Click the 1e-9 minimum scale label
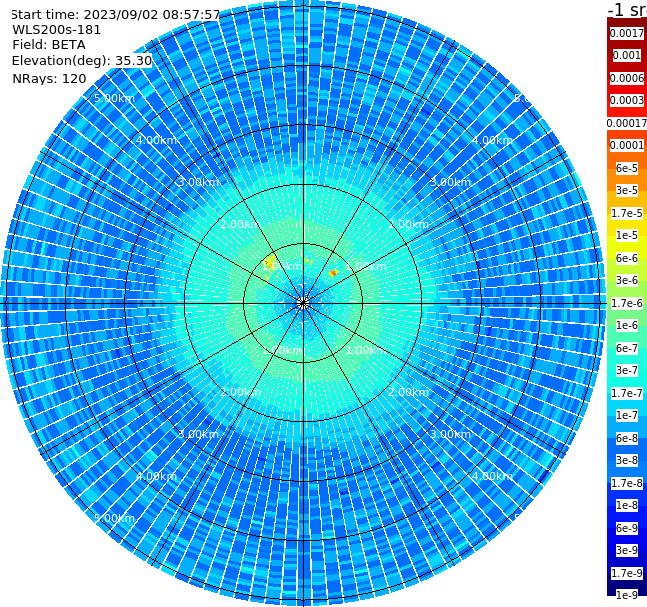 pyautogui.click(x=627, y=595)
